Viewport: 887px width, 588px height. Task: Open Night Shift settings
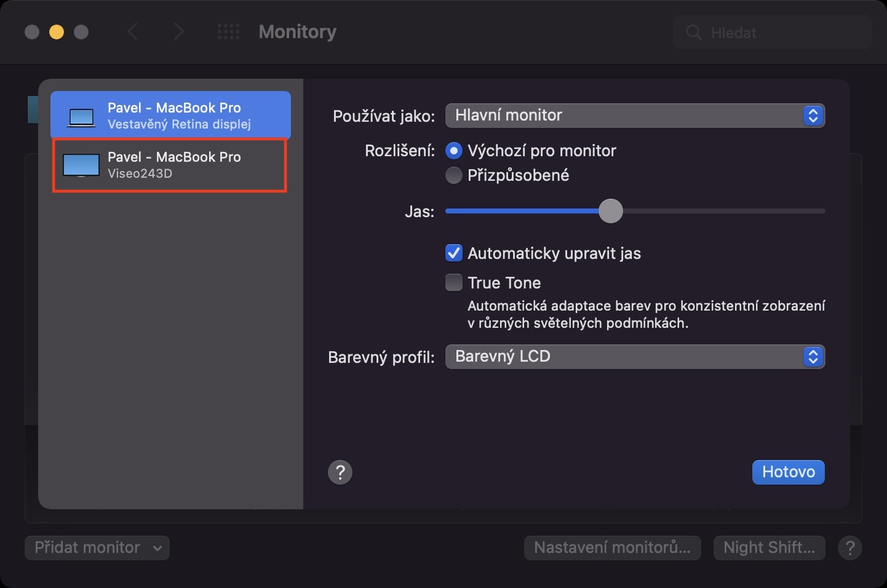point(769,547)
